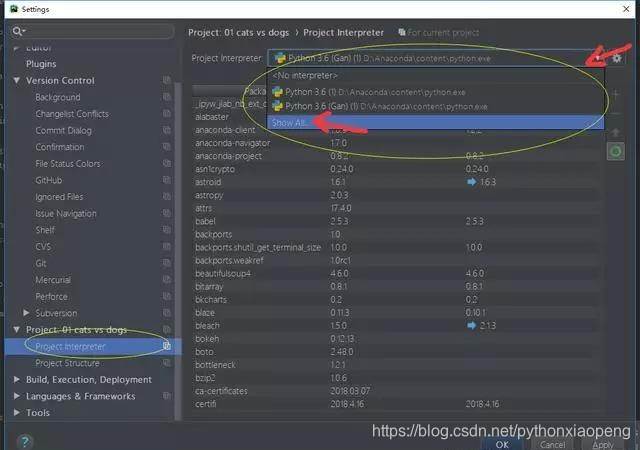Click the Project: 01 cats vs dogs breadcrumb

pyautogui.click(x=238, y=33)
